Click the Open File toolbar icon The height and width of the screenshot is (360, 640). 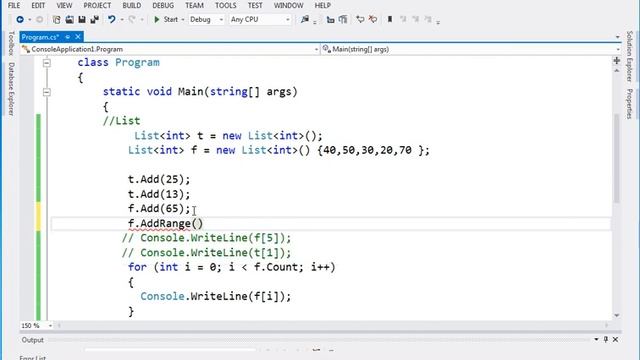point(69,19)
